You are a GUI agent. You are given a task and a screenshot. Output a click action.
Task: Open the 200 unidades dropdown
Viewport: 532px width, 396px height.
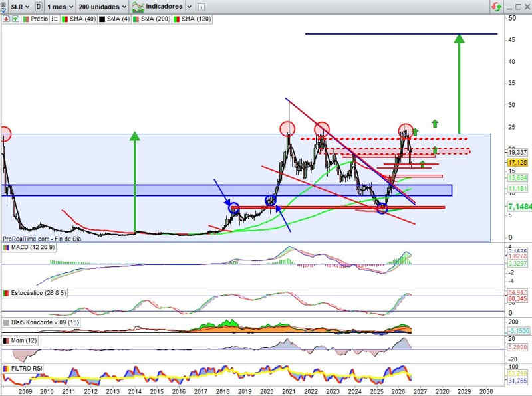pos(103,7)
